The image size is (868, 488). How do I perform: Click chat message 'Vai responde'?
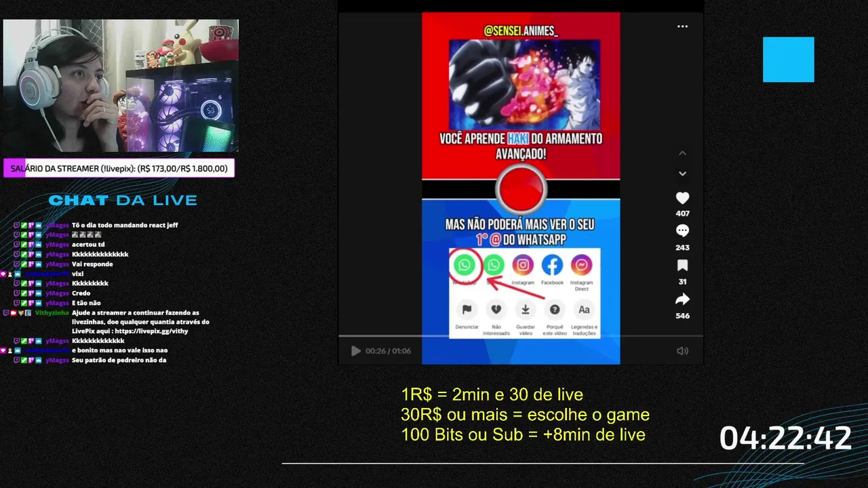(x=92, y=264)
